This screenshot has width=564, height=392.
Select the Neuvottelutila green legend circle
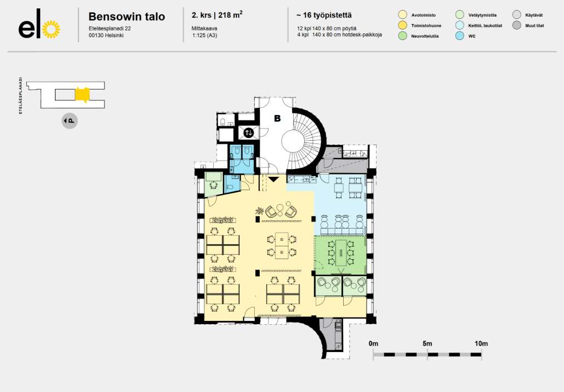coord(402,36)
